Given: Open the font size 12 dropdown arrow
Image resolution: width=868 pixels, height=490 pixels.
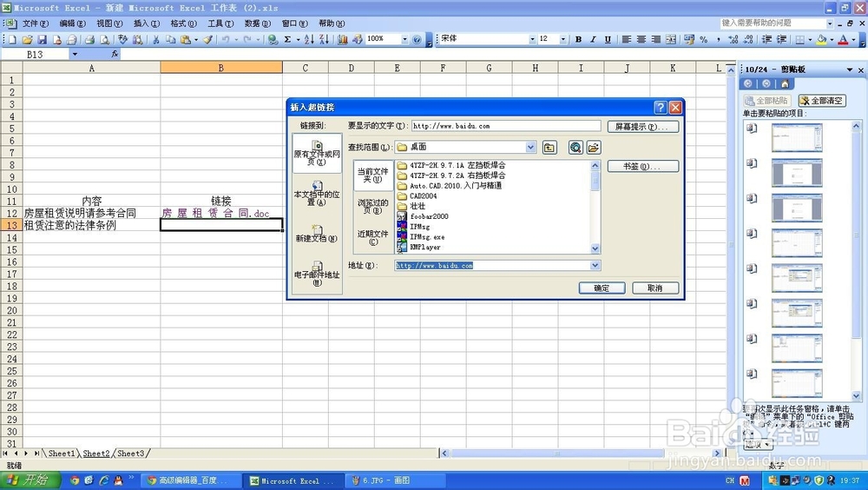Looking at the screenshot, I should click(563, 39).
